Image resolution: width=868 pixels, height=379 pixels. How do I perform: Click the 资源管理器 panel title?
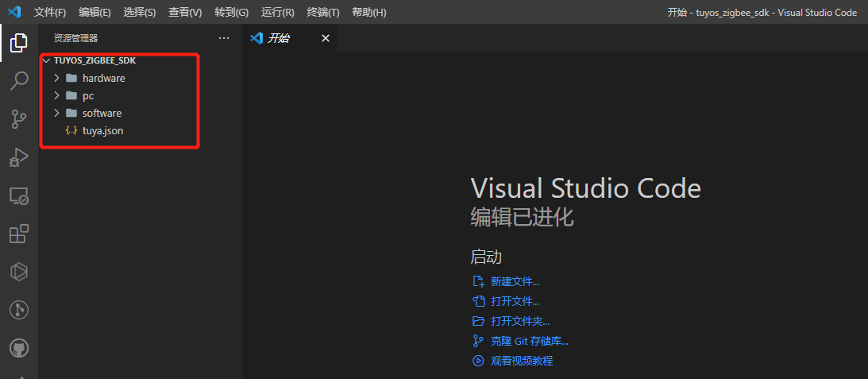point(75,38)
